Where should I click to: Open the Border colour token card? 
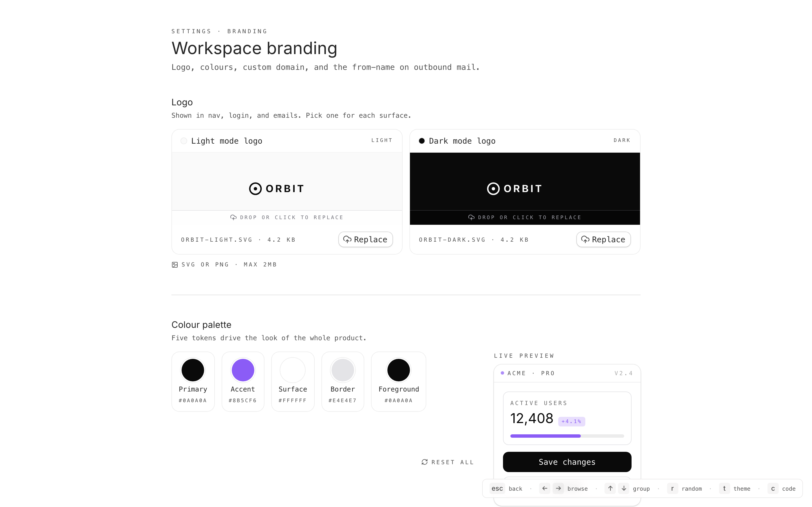point(343,381)
